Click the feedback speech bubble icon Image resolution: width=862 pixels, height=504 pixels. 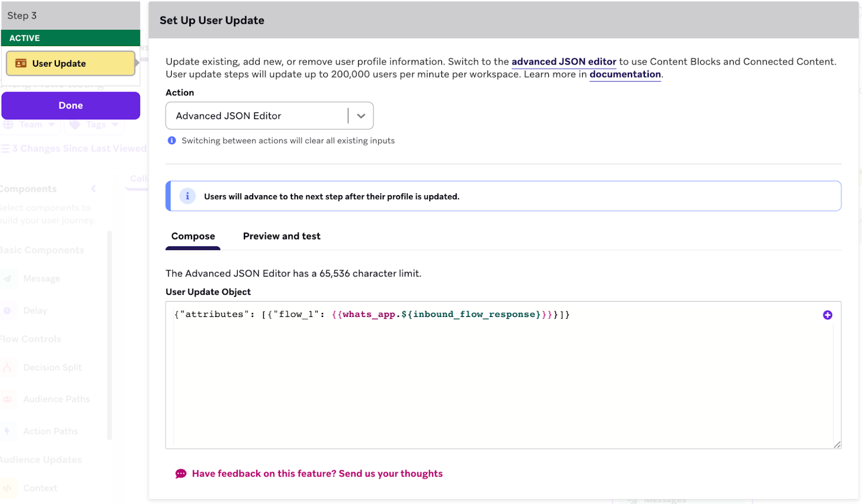tap(181, 473)
